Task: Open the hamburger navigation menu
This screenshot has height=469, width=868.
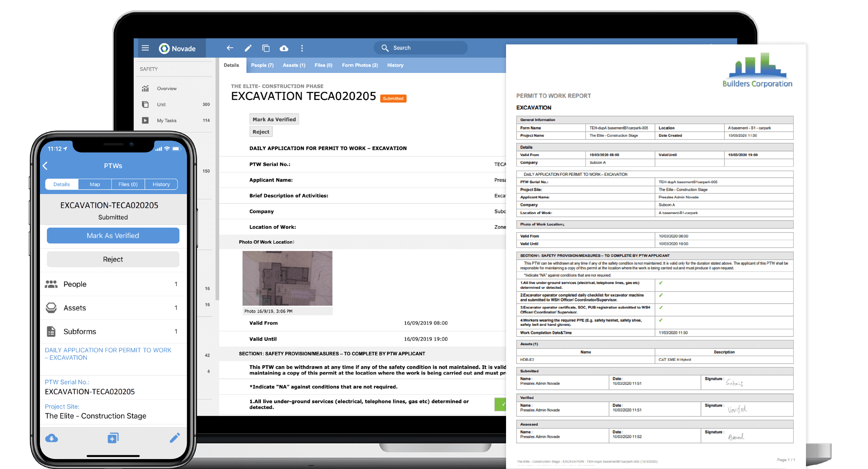Action: (x=145, y=48)
